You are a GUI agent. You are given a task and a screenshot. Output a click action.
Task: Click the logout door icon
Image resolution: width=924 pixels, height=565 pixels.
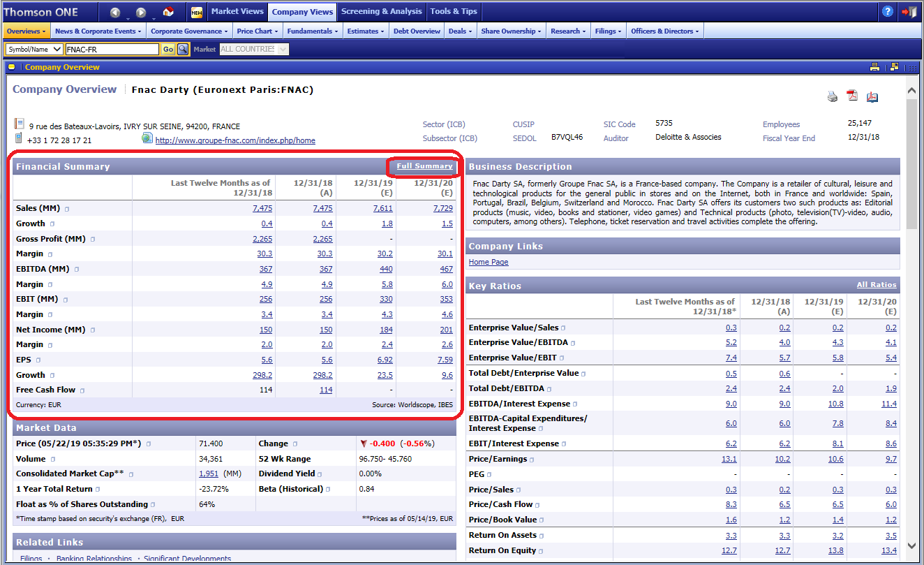pos(909,12)
